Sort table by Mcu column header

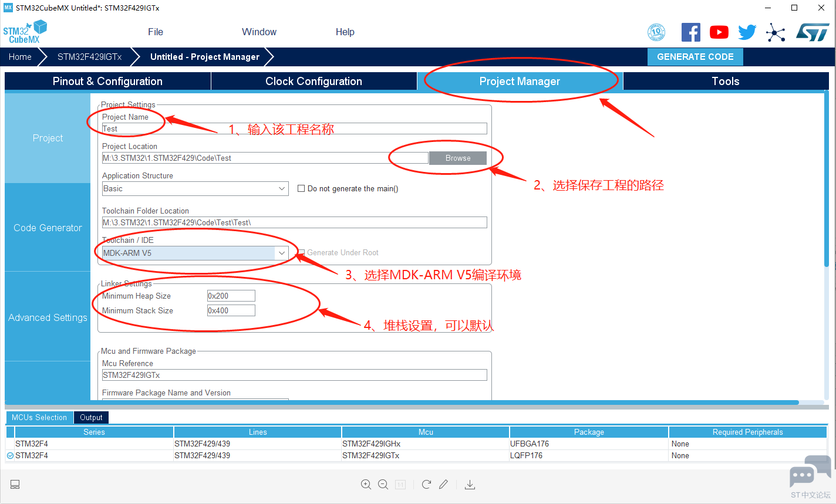pyautogui.click(x=426, y=432)
